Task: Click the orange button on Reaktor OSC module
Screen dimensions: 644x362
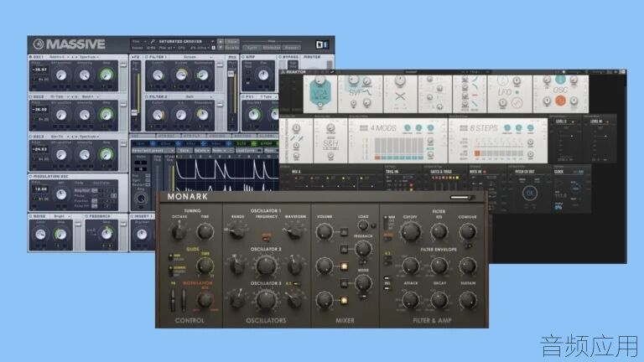Action: pyautogui.click(x=560, y=101)
